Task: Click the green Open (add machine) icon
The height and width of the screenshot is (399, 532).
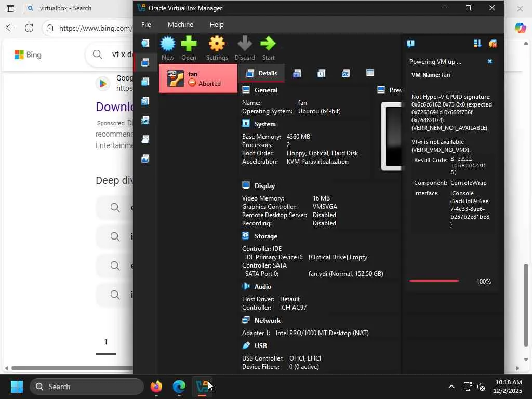Action: pyautogui.click(x=189, y=44)
